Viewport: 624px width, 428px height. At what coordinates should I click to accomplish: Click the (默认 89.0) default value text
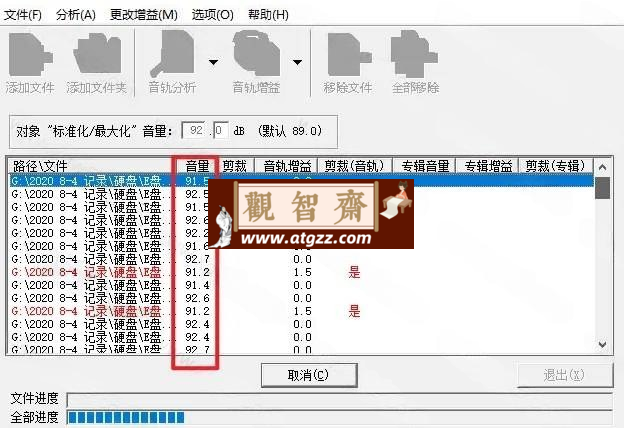[x=290, y=131]
